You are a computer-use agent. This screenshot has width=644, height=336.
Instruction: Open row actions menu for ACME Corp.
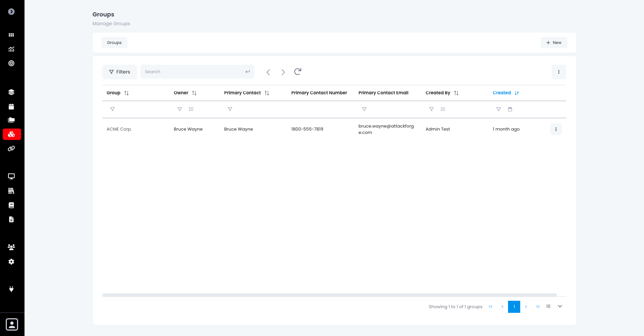tap(556, 129)
